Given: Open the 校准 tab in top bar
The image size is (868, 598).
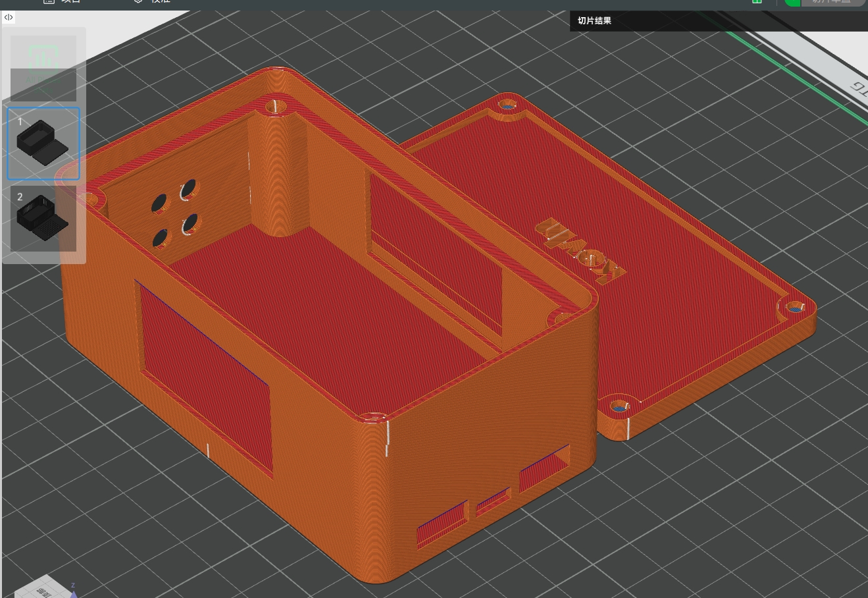Looking at the screenshot, I should coord(155,2).
